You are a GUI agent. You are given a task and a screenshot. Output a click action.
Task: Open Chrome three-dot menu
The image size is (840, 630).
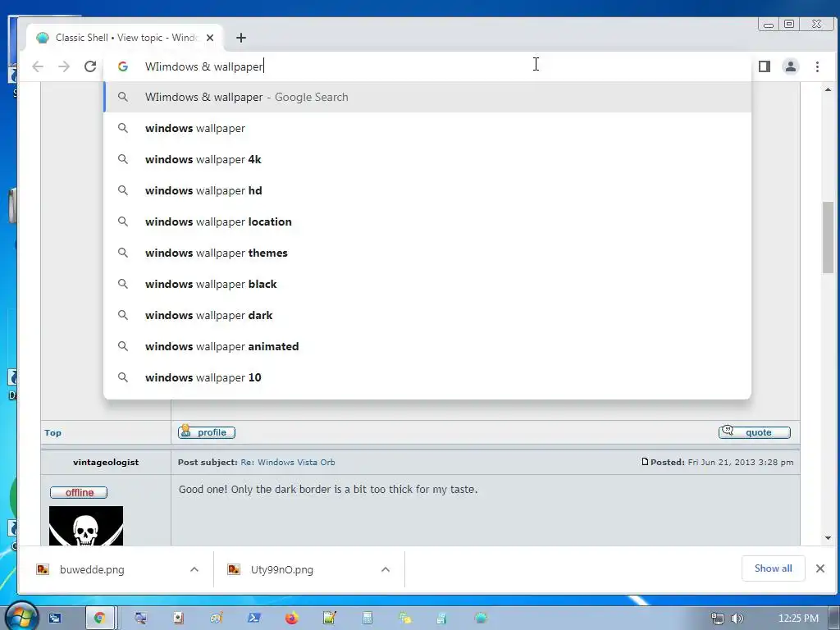817,66
